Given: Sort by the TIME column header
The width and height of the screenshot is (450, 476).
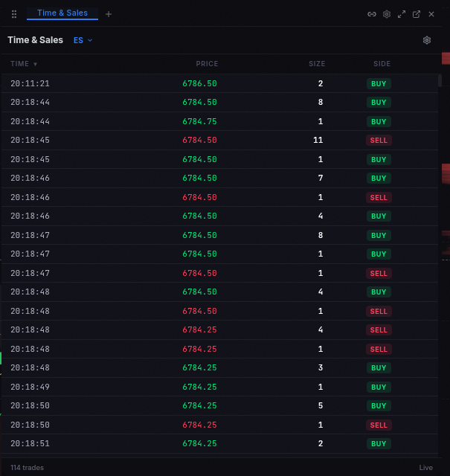Looking at the screenshot, I should tap(24, 64).
